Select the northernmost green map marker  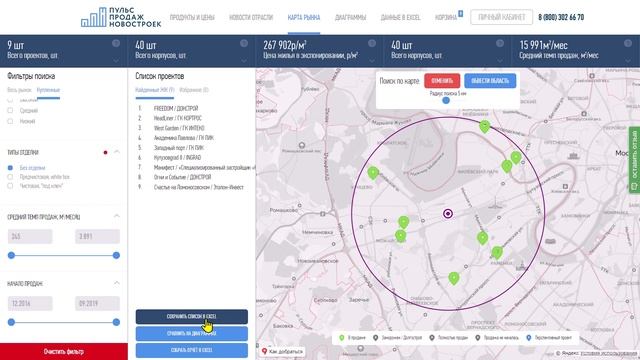pos(484,127)
